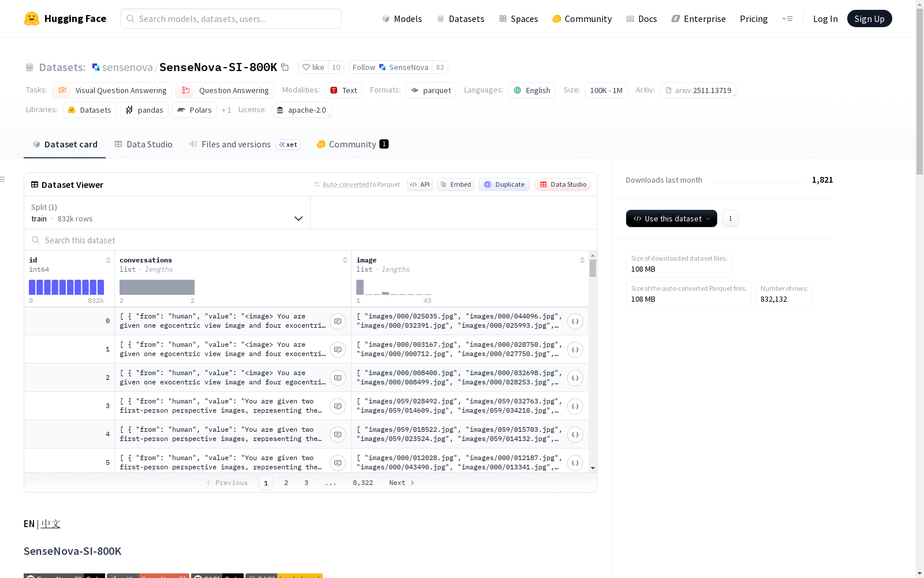
Task: Click the Search this dataset field
Action: 311,240
